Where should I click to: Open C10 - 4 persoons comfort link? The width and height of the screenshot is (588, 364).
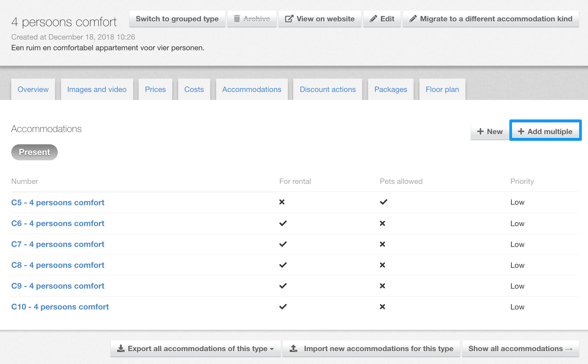pos(60,307)
